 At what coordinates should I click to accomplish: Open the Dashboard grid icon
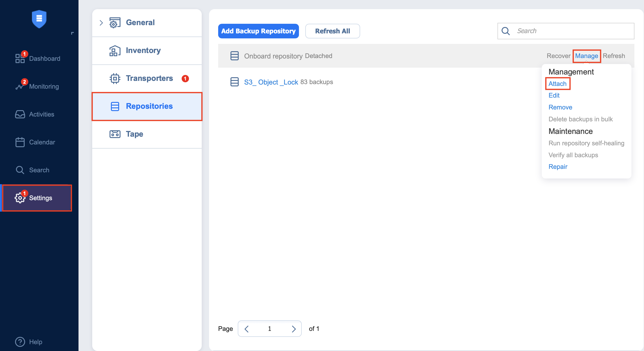[20, 58]
